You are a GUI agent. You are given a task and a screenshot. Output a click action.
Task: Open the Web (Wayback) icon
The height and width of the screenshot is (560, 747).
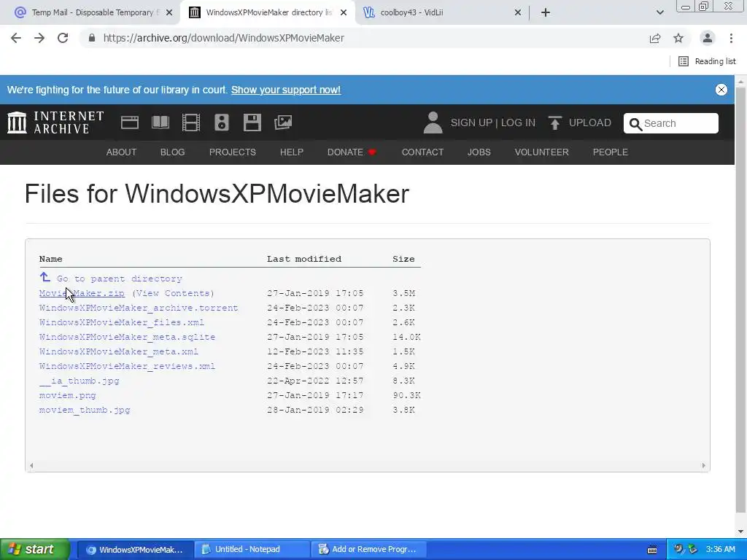[x=130, y=122]
